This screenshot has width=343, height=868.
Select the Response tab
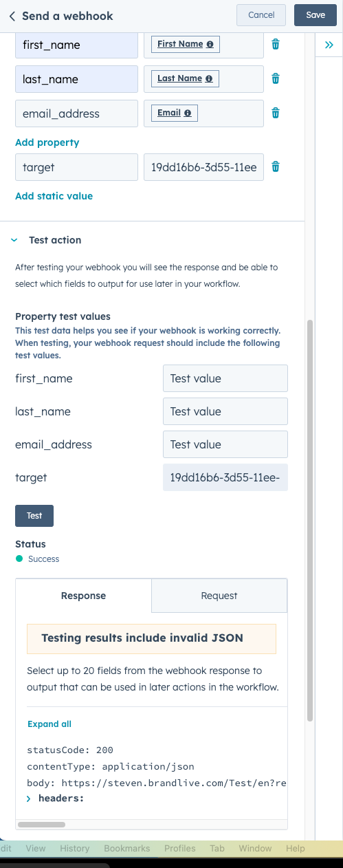[x=83, y=596]
